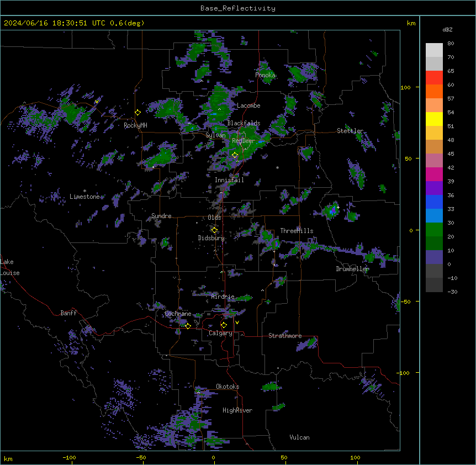Screen dimensions: 476x465
Task: Select the Sylvan label
Action: (x=215, y=135)
